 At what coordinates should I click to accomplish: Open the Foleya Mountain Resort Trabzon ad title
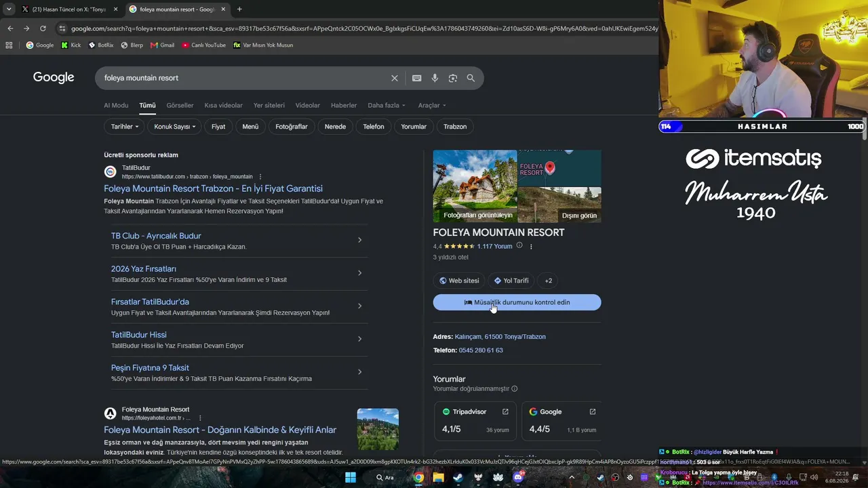[213, 189]
